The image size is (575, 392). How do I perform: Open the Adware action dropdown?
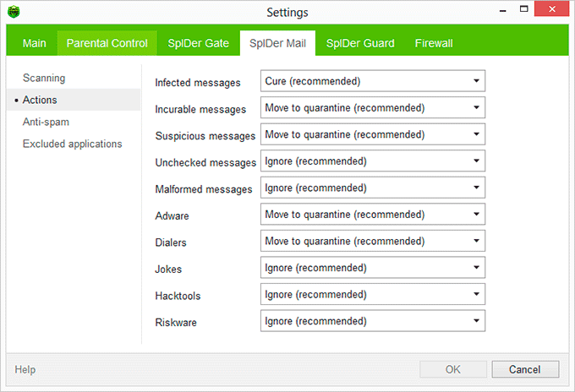pyautogui.click(x=373, y=215)
